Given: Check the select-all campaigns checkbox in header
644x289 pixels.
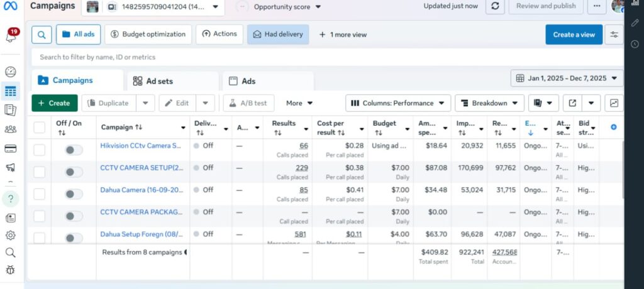Looking at the screenshot, I should pos(40,128).
